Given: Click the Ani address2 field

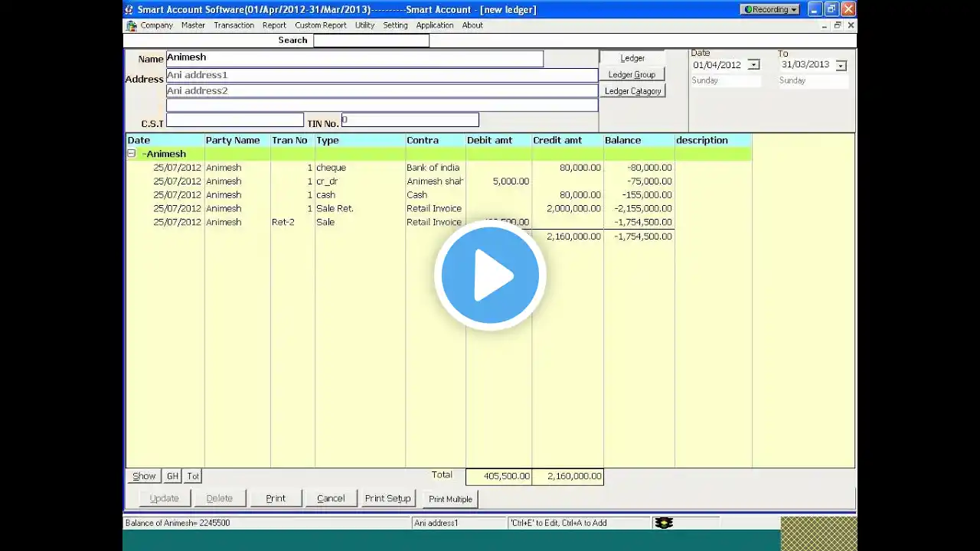Looking at the screenshot, I should tap(382, 90).
